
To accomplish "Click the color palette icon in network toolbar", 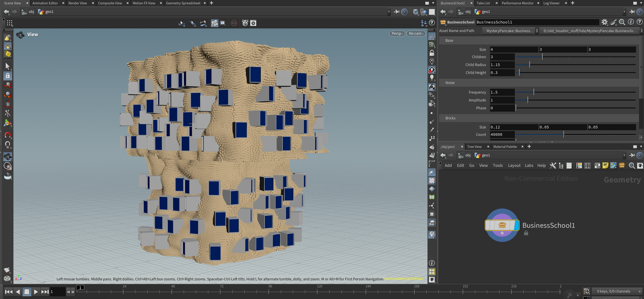I will (x=579, y=166).
